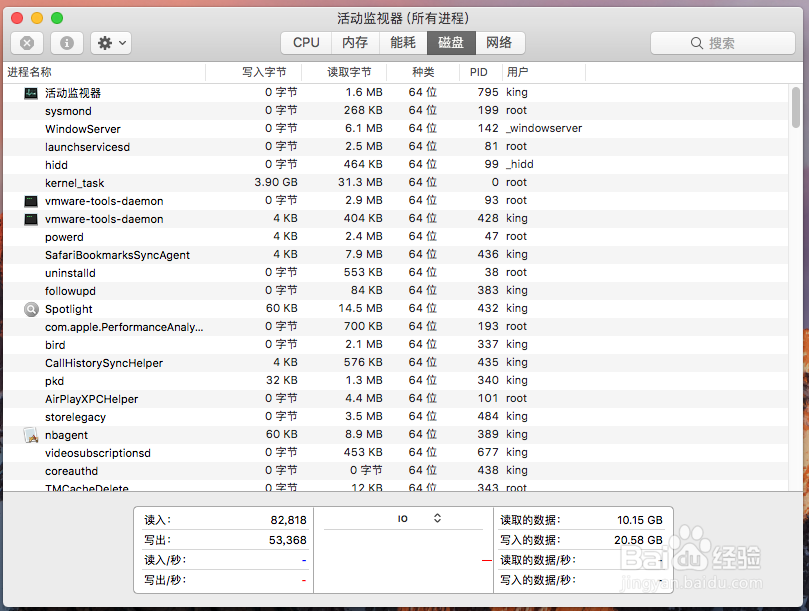The height and width of the screenshot is (611, 809).
Task: Open the IO graph type dropdown
Action: tap(419, 519)
